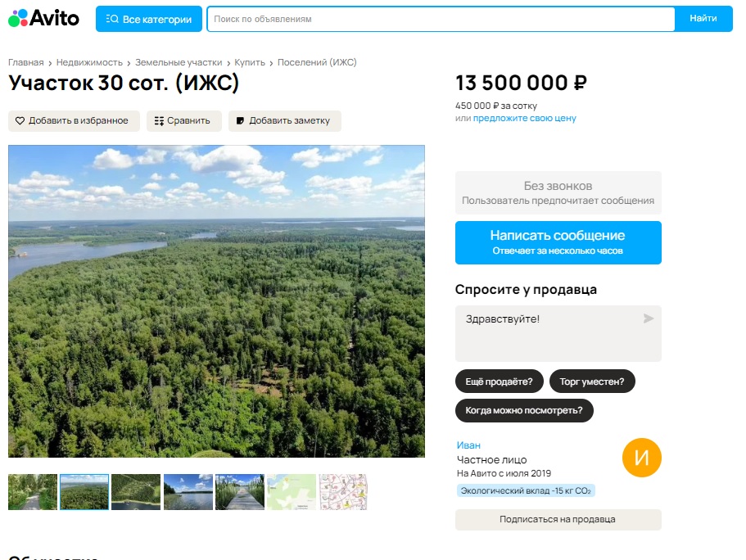
Task: Click the Avito logo
Action: pyautogui.click(x=43, y=18)
